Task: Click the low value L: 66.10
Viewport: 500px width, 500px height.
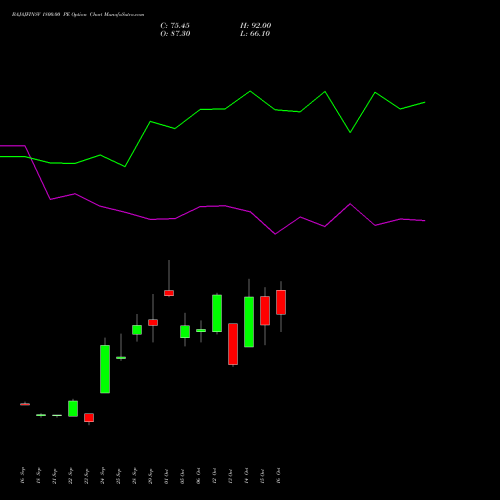Action: pos(255,34)
